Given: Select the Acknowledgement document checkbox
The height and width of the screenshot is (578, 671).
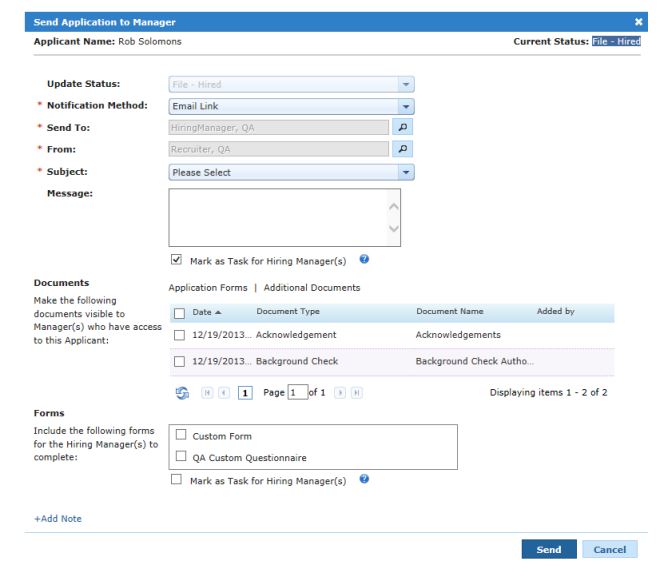Looking at the screenshot, I should pos(179,335).
